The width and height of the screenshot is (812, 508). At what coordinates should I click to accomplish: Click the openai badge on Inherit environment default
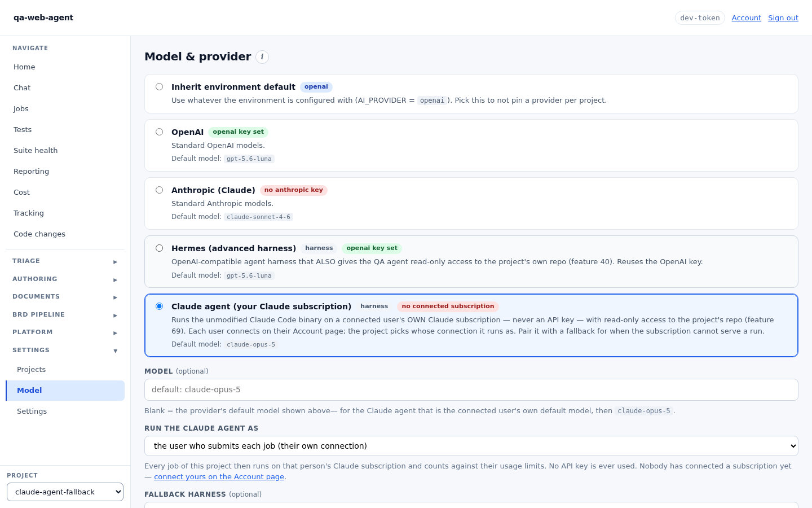coord(316,87)
